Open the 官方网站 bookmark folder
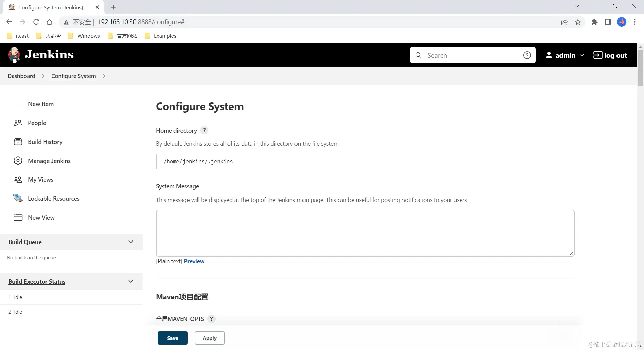The width and height of the screenshot is (644, 350). 122,36
